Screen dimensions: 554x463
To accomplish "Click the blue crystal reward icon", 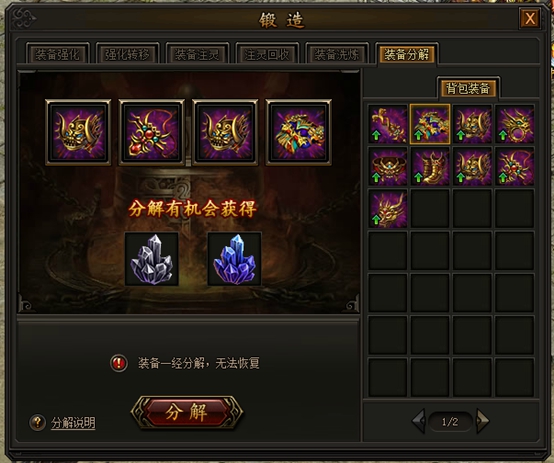I will click(234, 259).
